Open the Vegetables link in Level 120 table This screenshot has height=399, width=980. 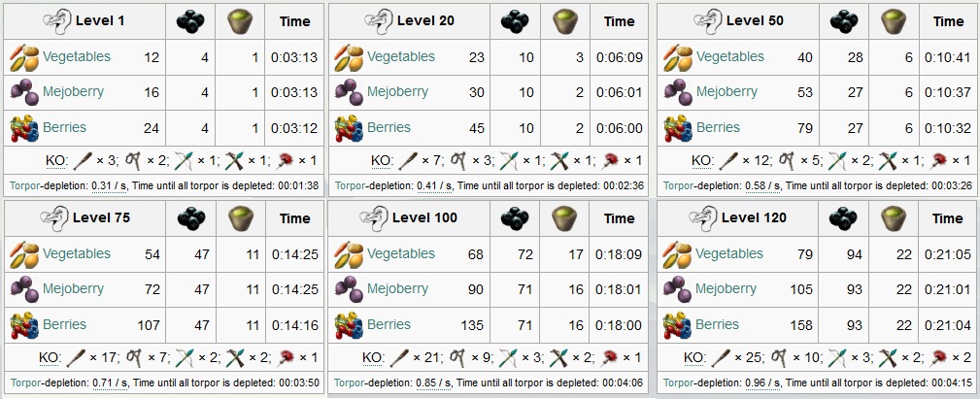[729, 253]
